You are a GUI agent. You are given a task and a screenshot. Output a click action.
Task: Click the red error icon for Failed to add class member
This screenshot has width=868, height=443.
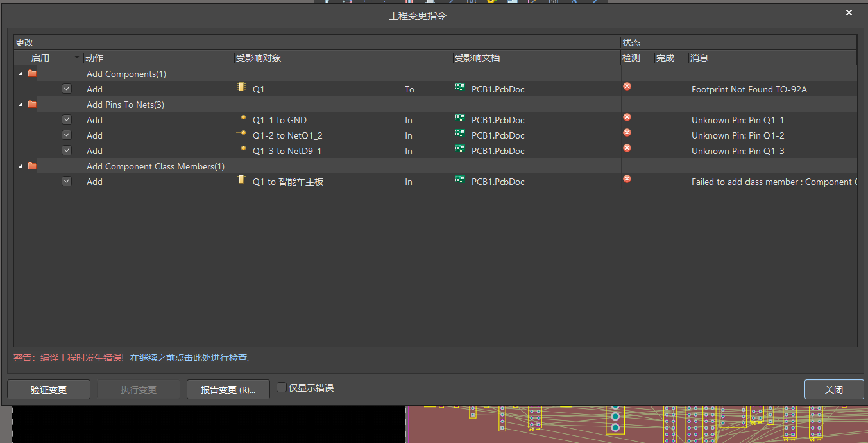(627, 178)
